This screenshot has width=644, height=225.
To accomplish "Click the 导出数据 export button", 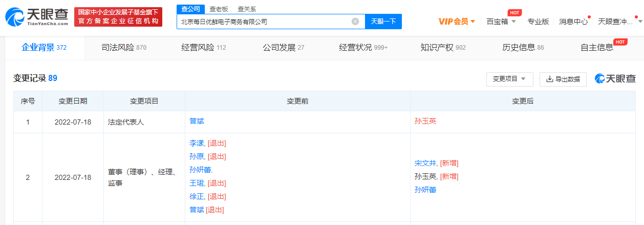I will click(x=563, y=79).
